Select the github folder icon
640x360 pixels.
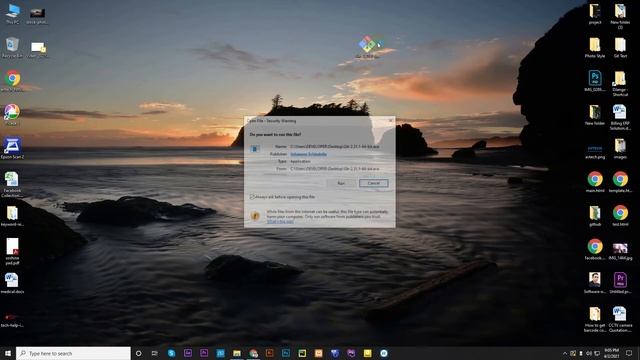point(595,216)
